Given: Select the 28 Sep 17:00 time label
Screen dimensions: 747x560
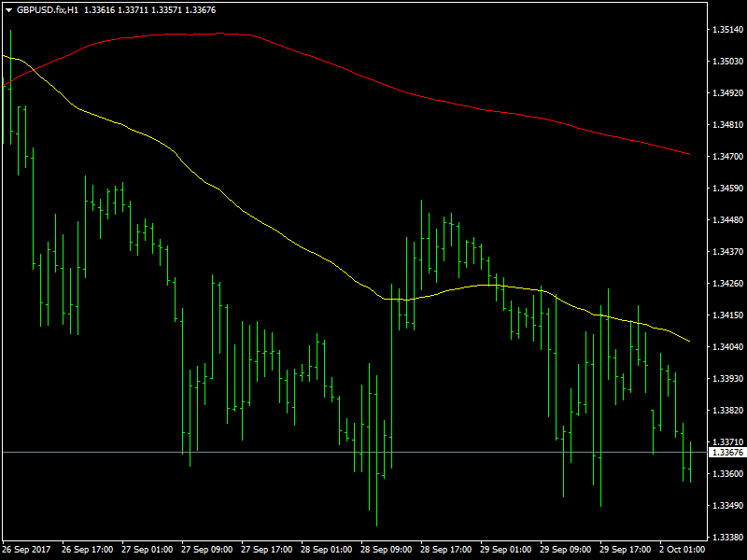Looking at the screenshot, I should [x=446, y=550].
